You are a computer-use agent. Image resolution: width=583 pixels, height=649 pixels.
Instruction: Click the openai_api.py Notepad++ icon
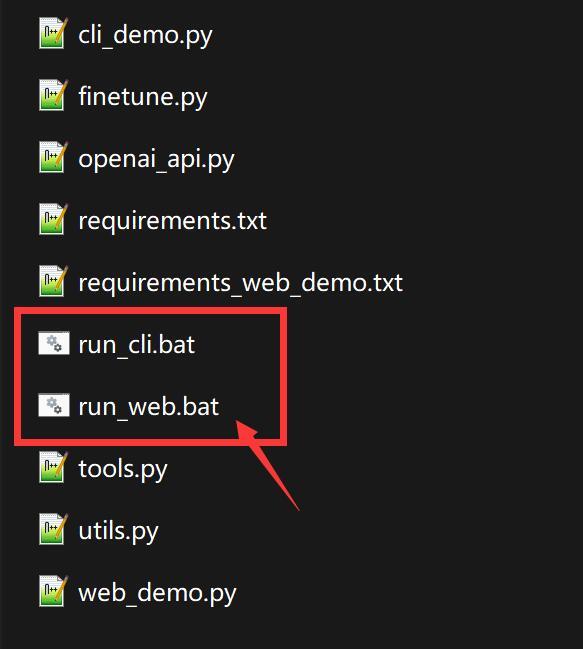click(53, 157)
